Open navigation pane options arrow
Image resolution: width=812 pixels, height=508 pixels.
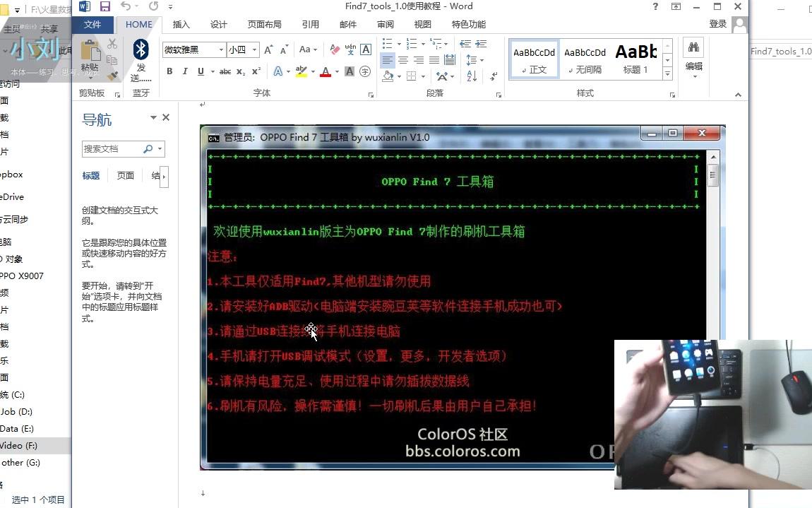(153, 118)
